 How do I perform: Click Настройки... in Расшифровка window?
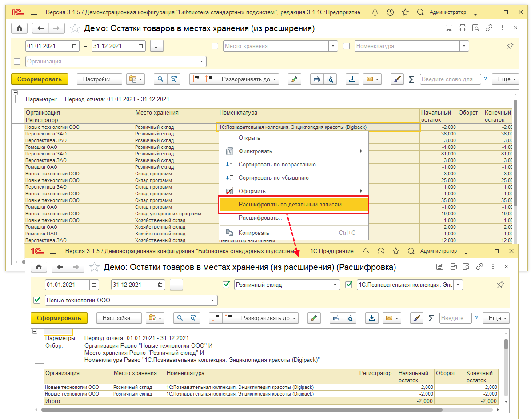119,318
